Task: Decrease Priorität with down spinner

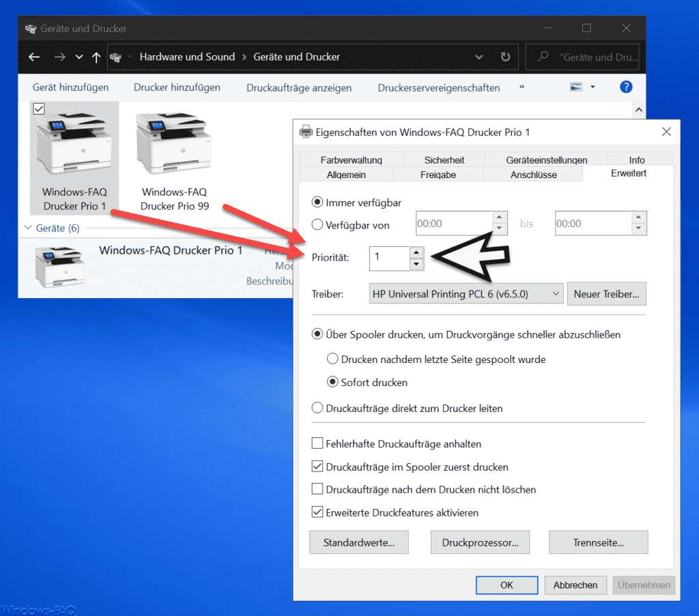Action: (x=416, y=264)
